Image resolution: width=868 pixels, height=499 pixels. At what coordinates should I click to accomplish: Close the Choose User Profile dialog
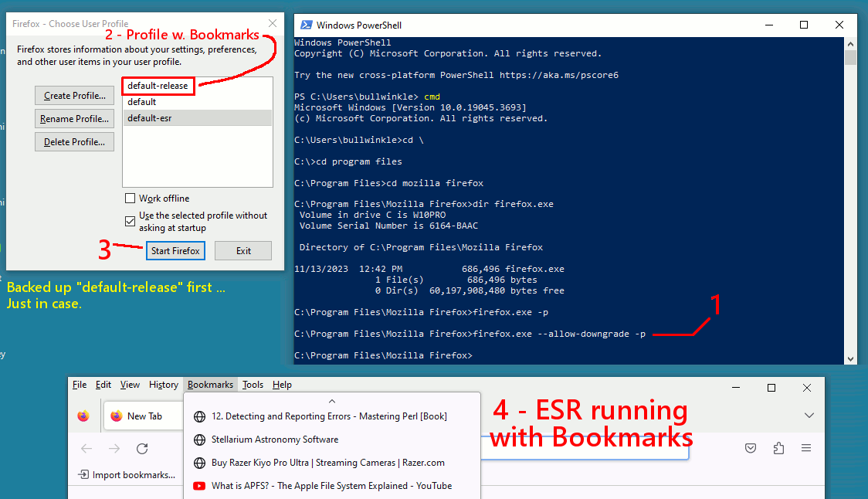coord(273,23)
